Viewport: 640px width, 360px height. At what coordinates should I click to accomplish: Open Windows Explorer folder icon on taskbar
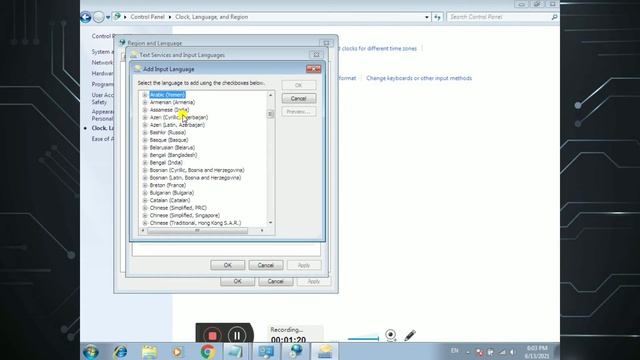[x=150, y=352]
